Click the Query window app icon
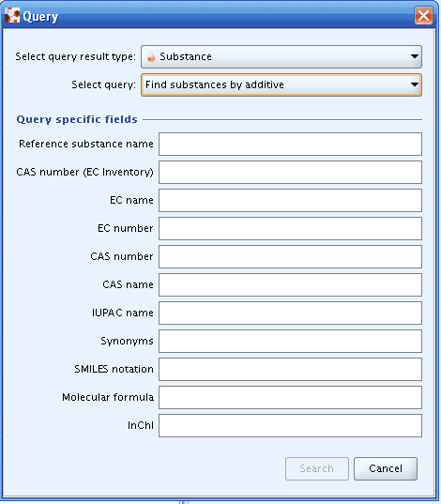Image resolution: width=441 pixels, height=504 pixels. pos(12,15)
